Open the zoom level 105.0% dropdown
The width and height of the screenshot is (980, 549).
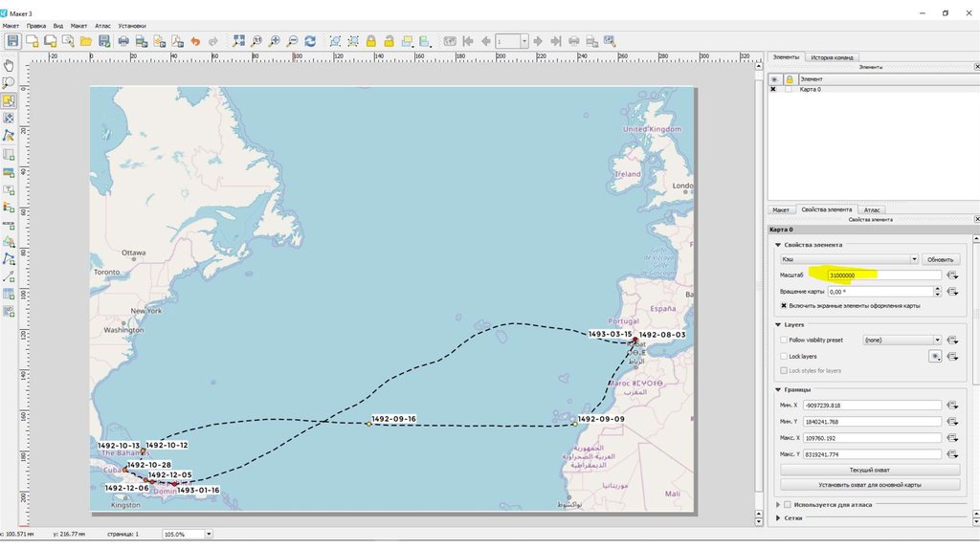pos(209,534)
